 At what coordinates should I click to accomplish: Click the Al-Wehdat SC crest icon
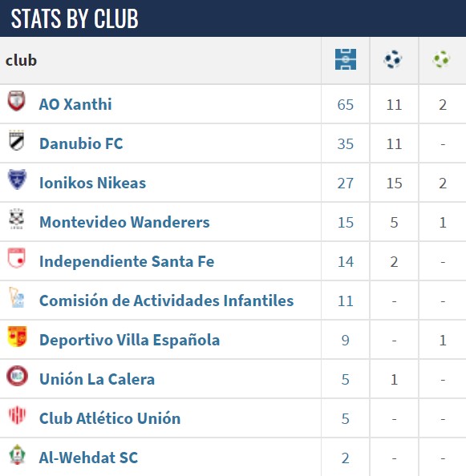(18, 454)
